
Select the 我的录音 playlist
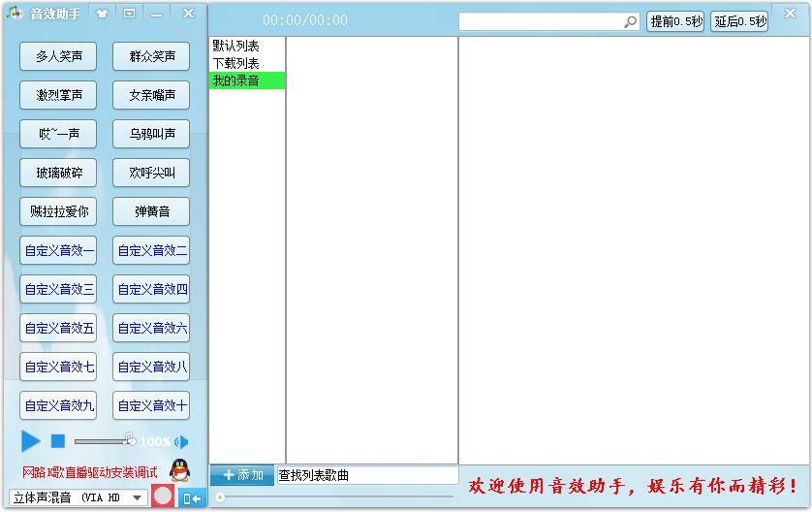pos(247,80)
